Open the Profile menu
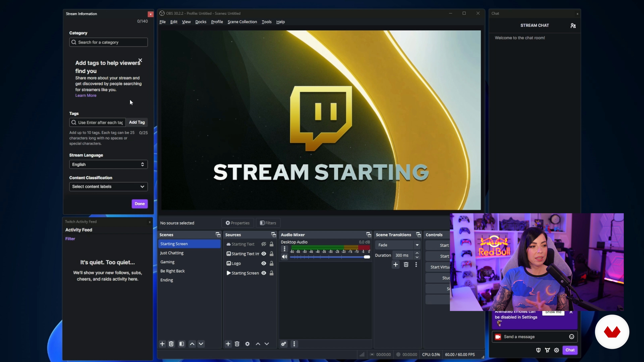Viewport: 644px width, 362px height. point(217,22)
